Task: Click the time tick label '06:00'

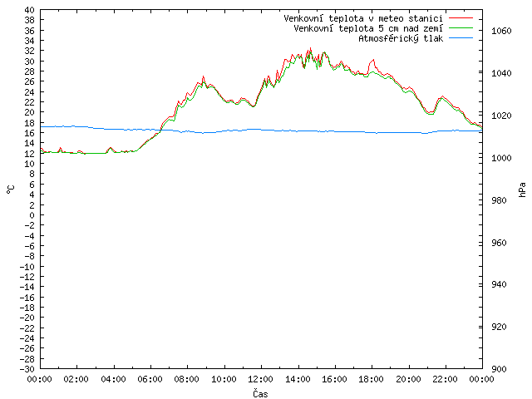Action: [x=150, y=379]
